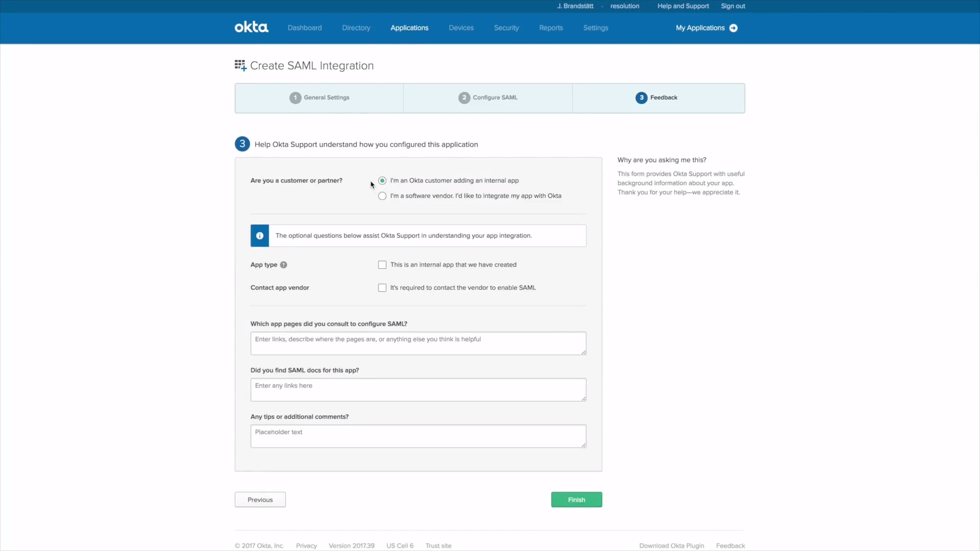Click the Previous button

pyautogui.click(x=260, y=499)
